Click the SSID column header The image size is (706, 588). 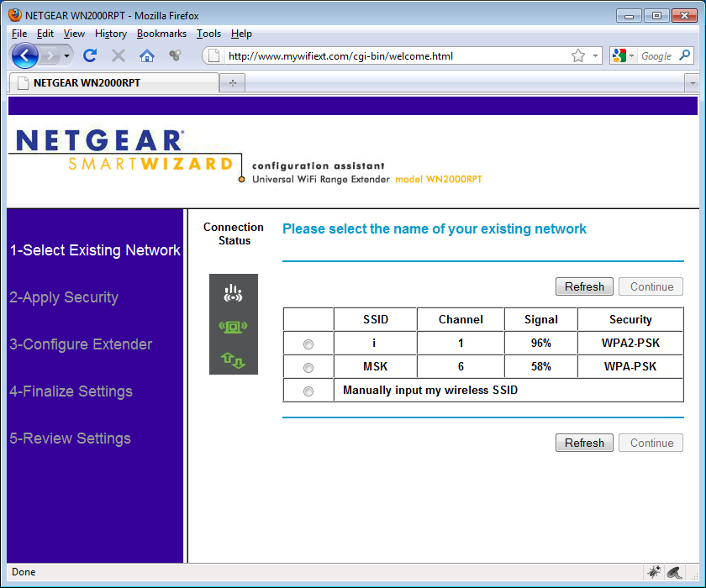tap(376, 319)
